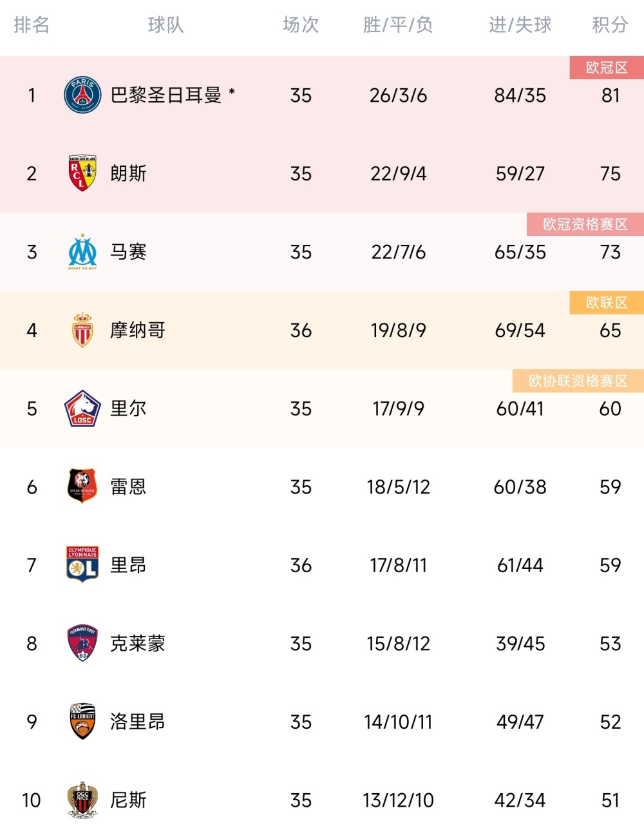Click the Marseille club crest

[82, 252]
